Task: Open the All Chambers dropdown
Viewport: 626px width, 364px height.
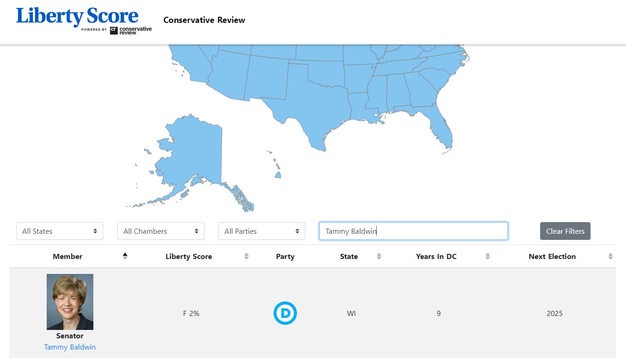Action: click(161, 231)
